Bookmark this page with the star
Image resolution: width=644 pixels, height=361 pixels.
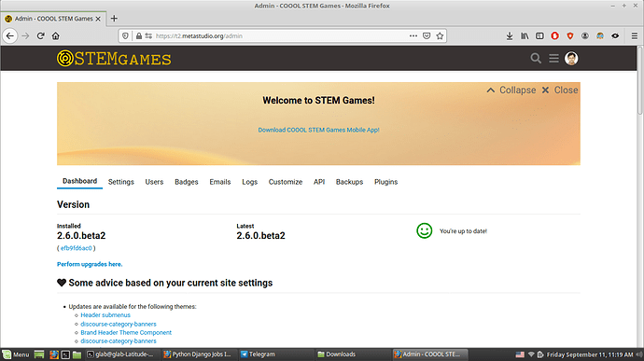(440, 35)
